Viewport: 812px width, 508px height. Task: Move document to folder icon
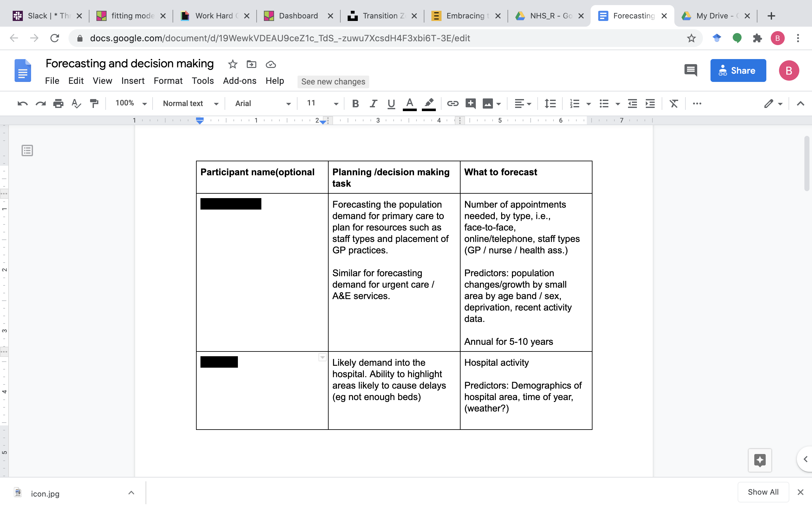tap(251, 64)
